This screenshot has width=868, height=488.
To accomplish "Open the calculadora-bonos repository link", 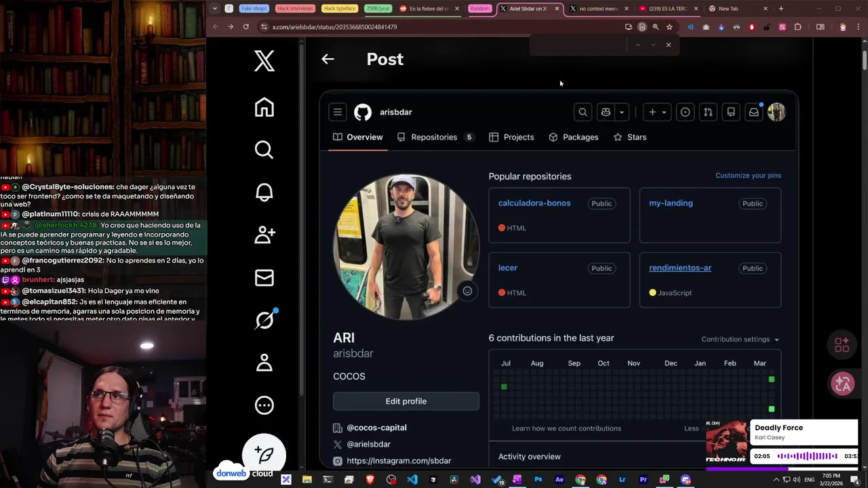I will click(x=534, y=203).
